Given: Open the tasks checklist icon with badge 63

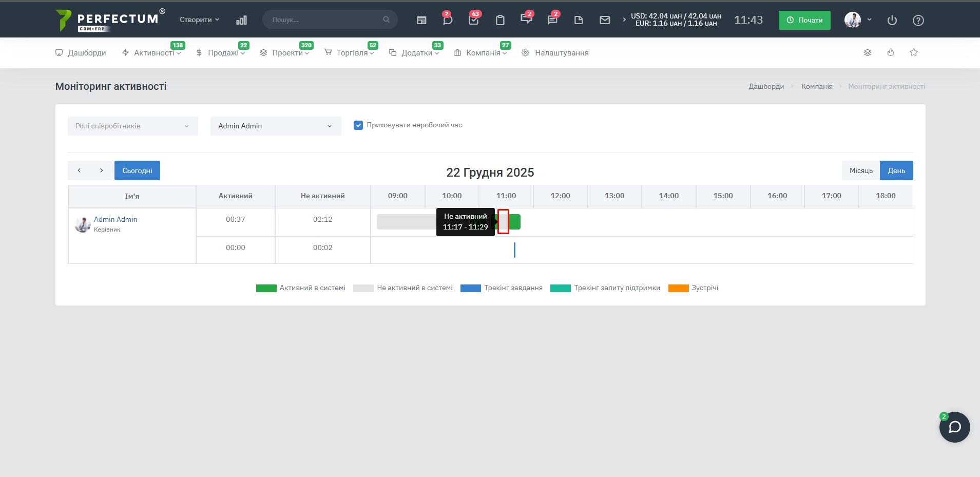Looking at the screenshot, I should [473, 20].
